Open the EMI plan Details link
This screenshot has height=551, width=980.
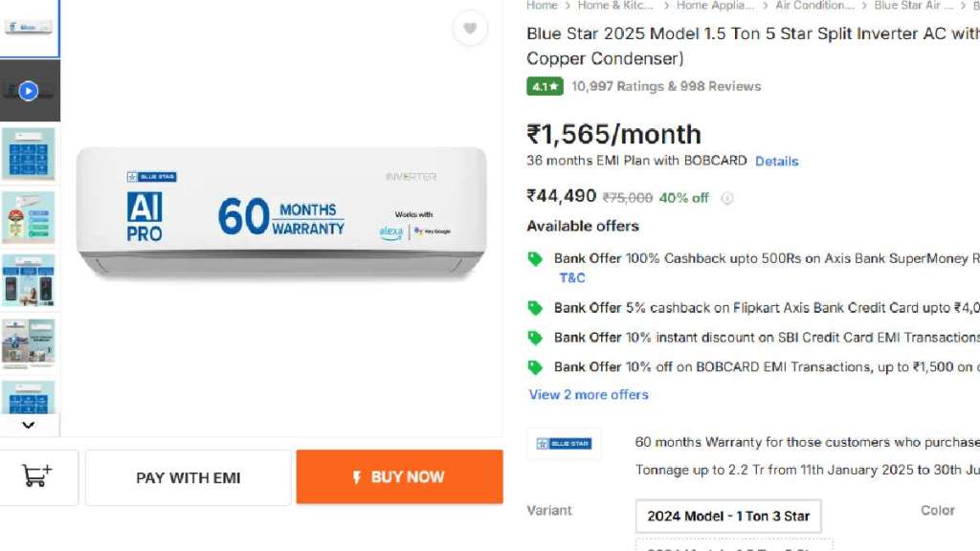776,162
